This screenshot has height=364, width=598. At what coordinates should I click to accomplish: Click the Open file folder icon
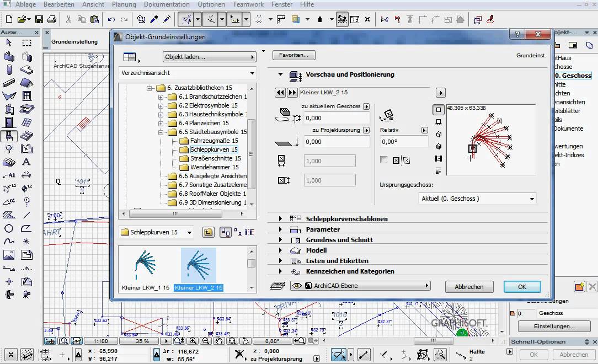22,19
